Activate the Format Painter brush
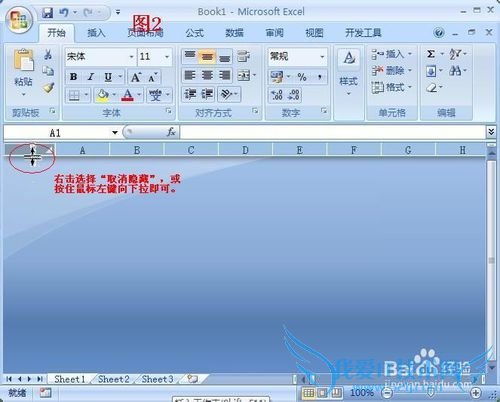This screenshot has height=402, width=500. click(x=48, y=88)
